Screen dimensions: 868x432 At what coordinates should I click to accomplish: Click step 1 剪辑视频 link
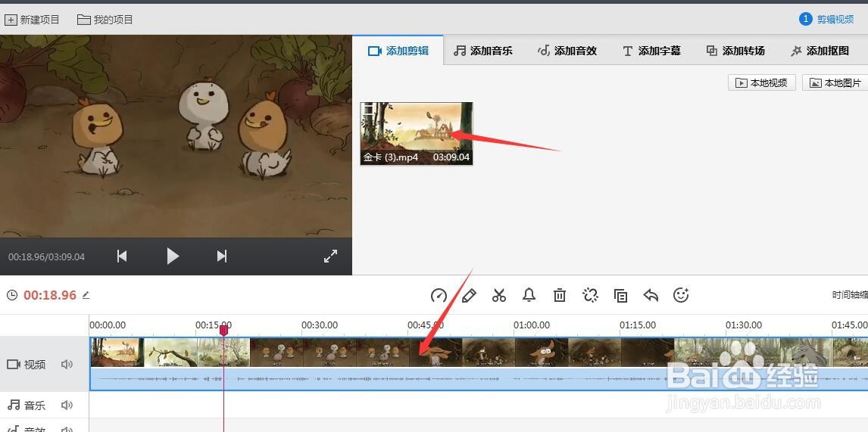[x=827, y=20]
